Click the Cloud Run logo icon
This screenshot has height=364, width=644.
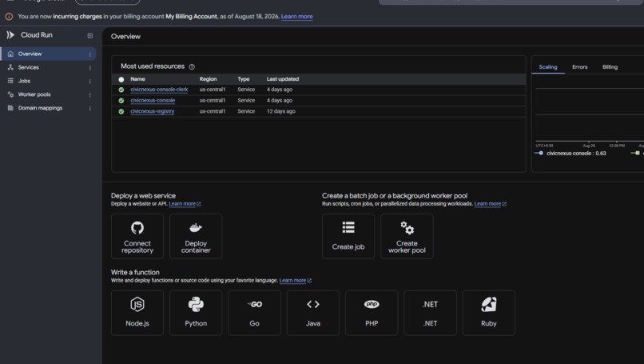pos(10,35)
